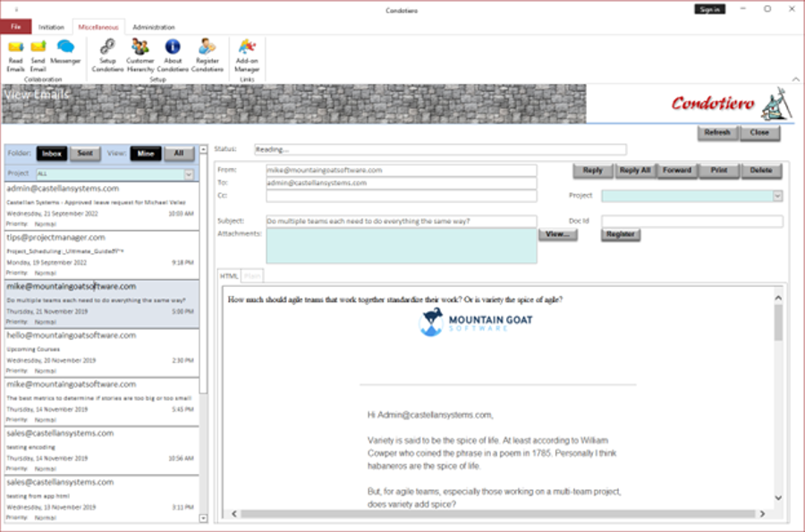Viewport: 805px width, 532px height.
Task: Click the Close button beside Refresh
Action: point(759,133)
